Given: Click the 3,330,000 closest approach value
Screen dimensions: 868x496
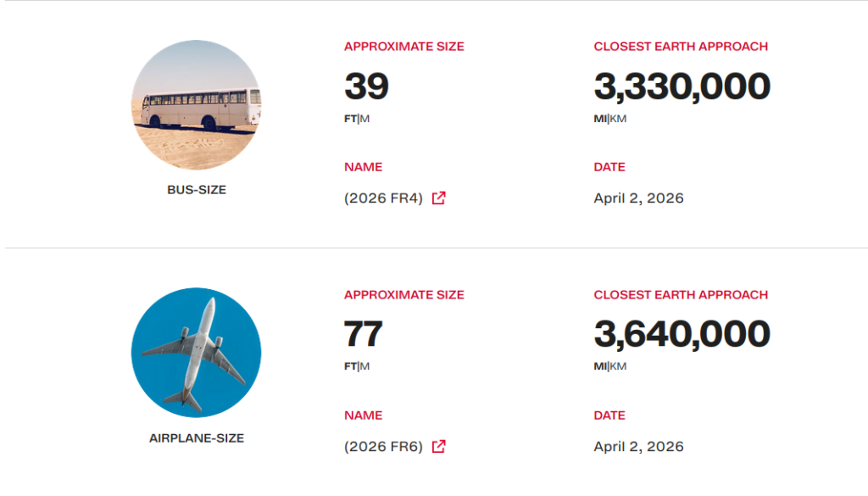Looking at the screenshot, I should pyautogui.click(x=682, y=86).
